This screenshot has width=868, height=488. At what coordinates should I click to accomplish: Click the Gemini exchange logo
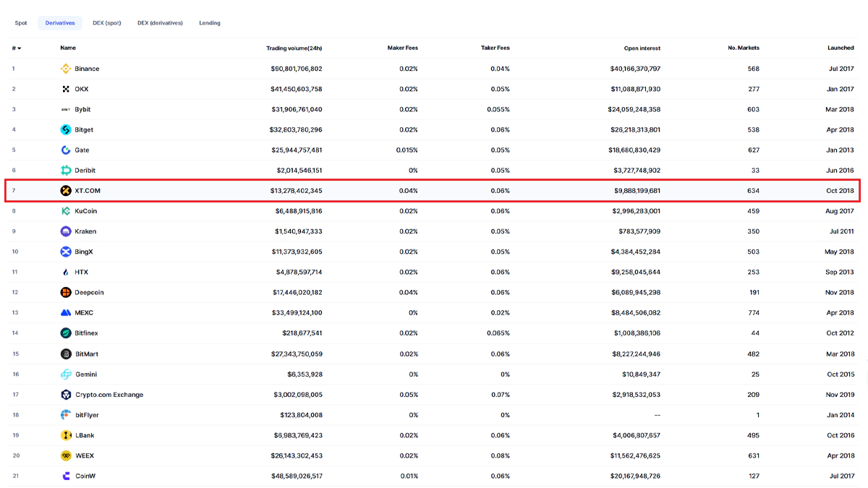pos(66,374)
